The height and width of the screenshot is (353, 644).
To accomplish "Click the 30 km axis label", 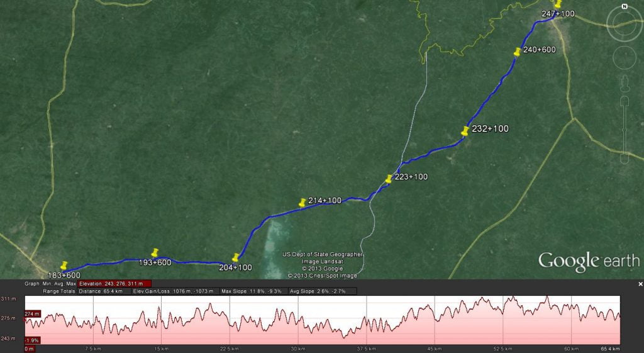I will coord(297,349).
